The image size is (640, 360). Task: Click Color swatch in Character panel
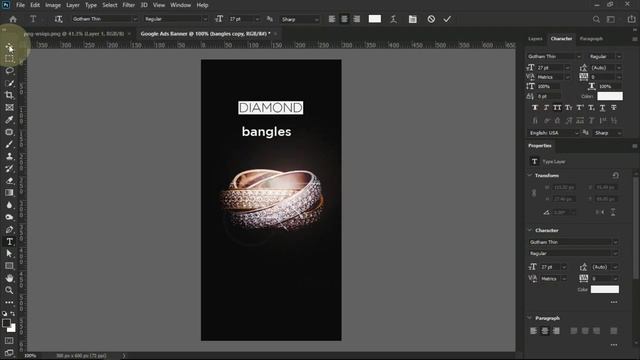tap(610, 96)
